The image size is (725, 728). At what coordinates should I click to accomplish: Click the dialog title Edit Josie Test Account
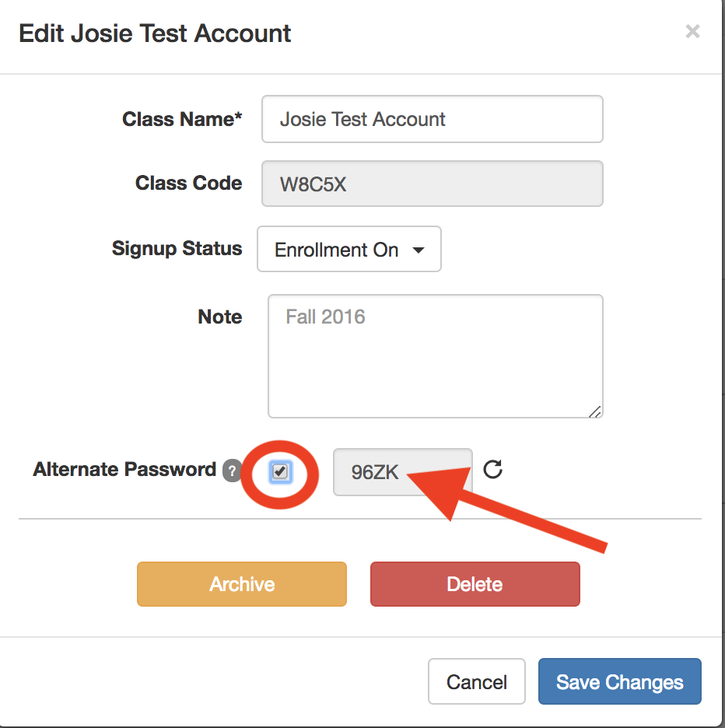point(155,33)
